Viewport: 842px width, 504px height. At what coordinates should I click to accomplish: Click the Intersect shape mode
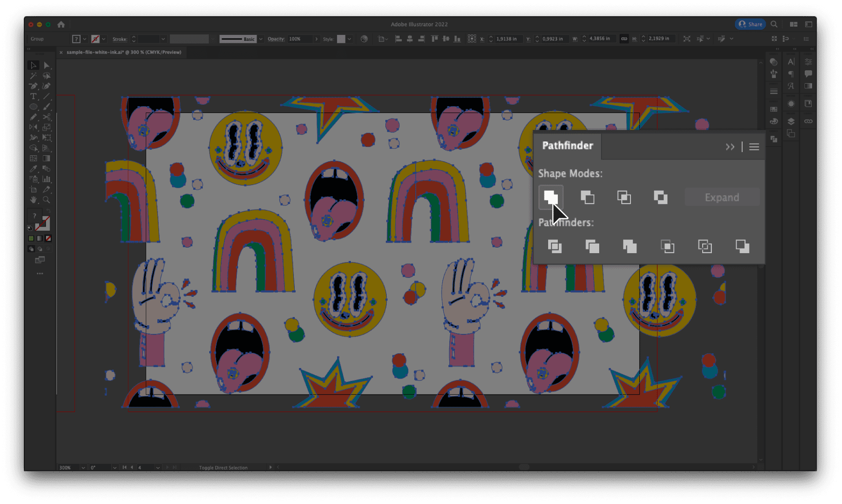(624, 198)
